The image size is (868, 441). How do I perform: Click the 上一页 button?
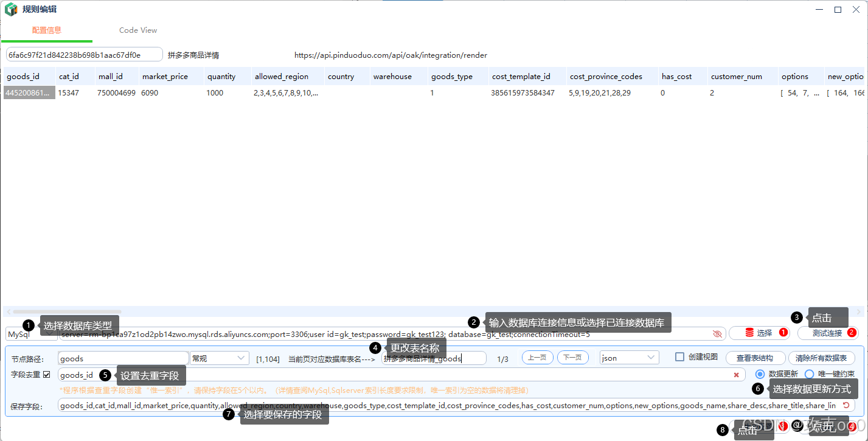point(538,358)
